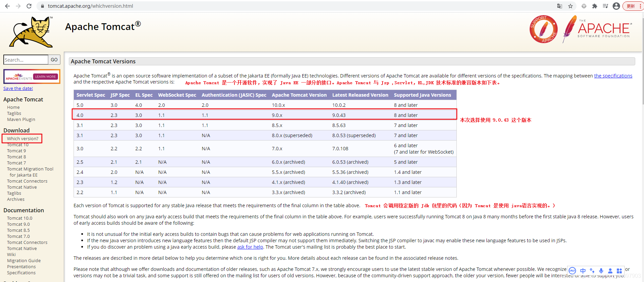Open Tomcat 8 download page
The width and height of the screenshot is (644, 282).
pyautogui.click(x=17, y=157)
